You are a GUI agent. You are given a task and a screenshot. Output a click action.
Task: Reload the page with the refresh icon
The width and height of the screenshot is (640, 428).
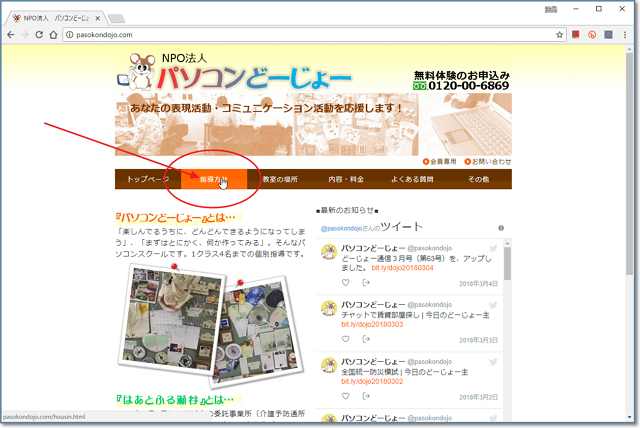click(x=39, y=35)
